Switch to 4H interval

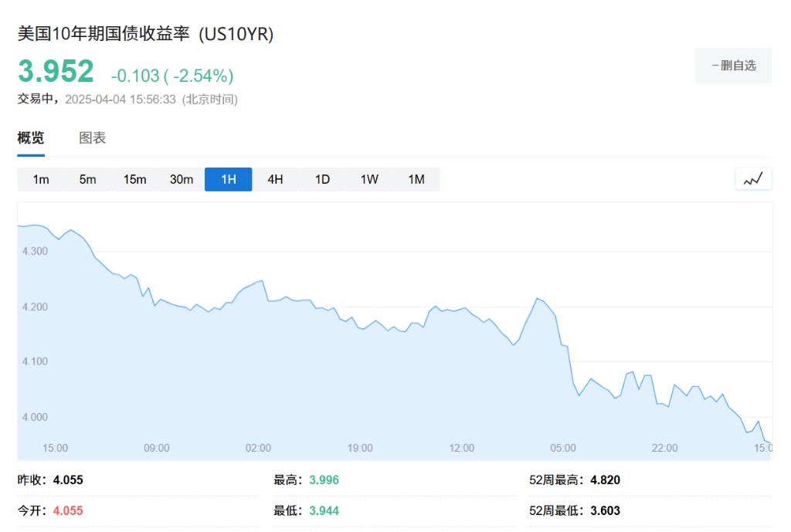(x=275, y=179)
